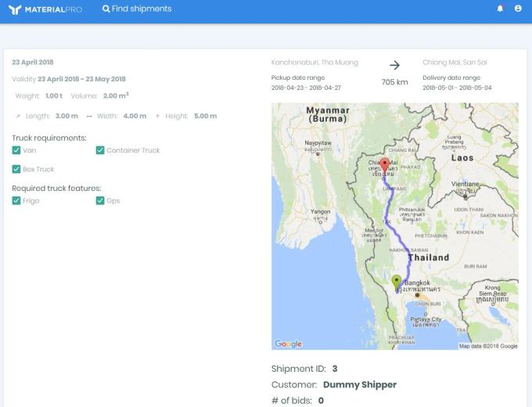The width and height of the screenshot is (532, 407).
Task: Click 'Vientiane' city label on map
Action: pos(465,184)
